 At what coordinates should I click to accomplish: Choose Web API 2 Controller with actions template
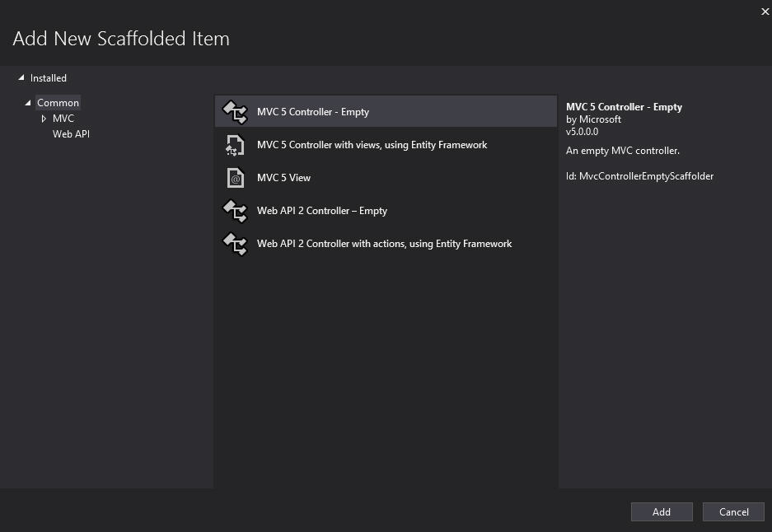[x=384, y=244]
